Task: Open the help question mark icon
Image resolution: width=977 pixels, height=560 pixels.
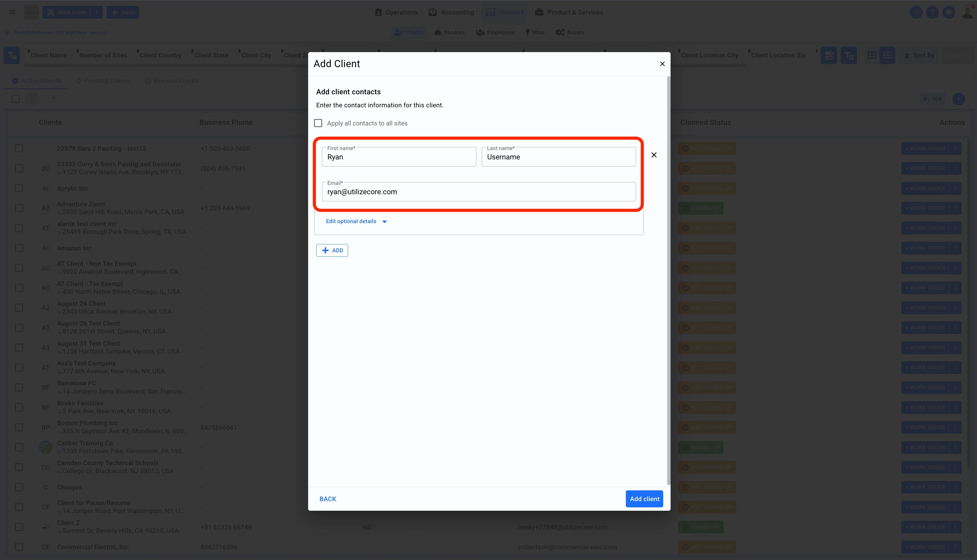Action: pyautogui.click(x=932, y=12)
